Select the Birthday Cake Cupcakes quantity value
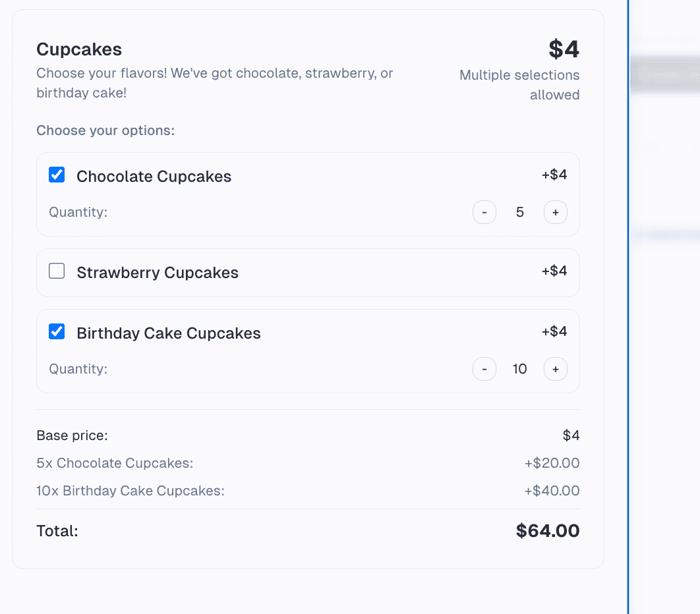700x614 pixels. tap(519, 368)
